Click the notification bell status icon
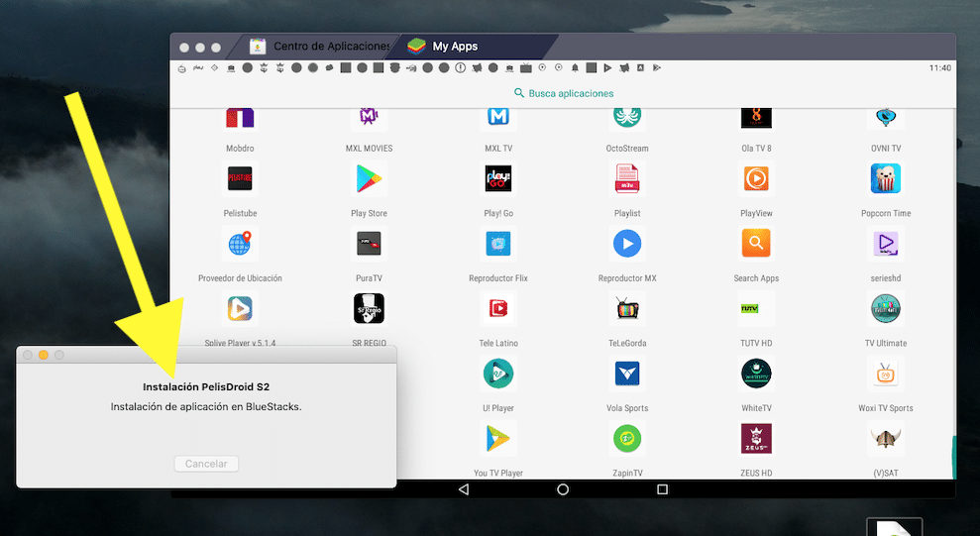The height and width of the screenshot is (536, 980). [x=575, y=67]
